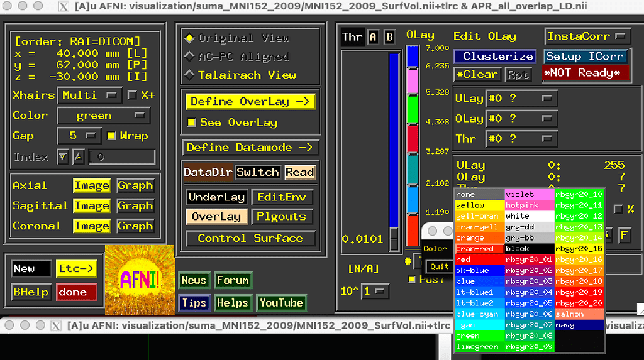
Task: Click the Quit button in Color popup
Action: [439, 266]
